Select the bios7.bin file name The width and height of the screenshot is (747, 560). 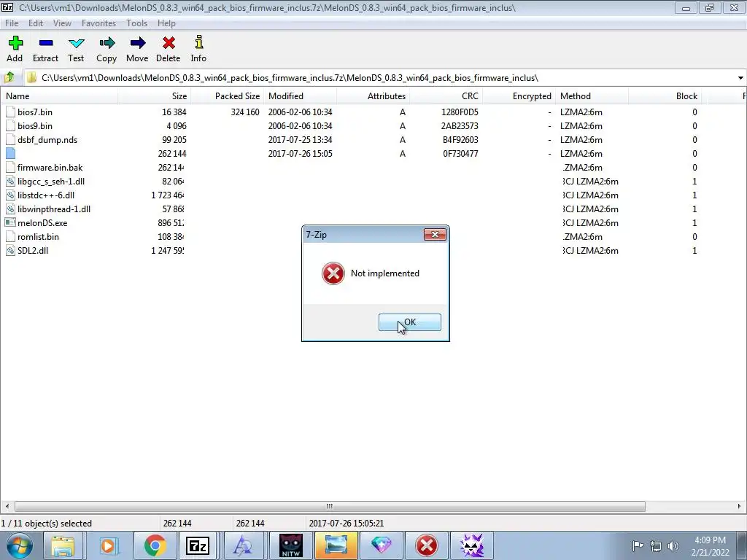pos(35,112)
